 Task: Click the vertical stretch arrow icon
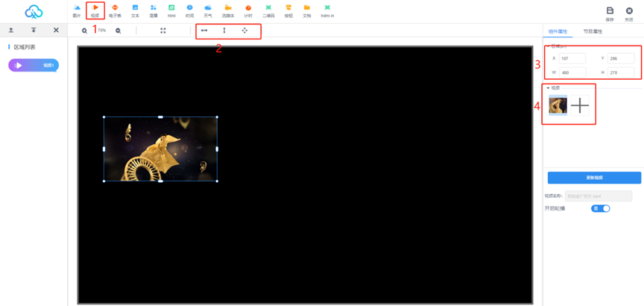(224, 31)
